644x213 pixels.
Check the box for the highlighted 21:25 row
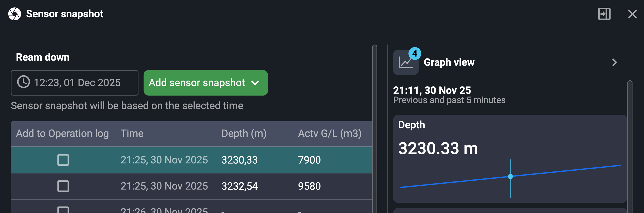63,160
